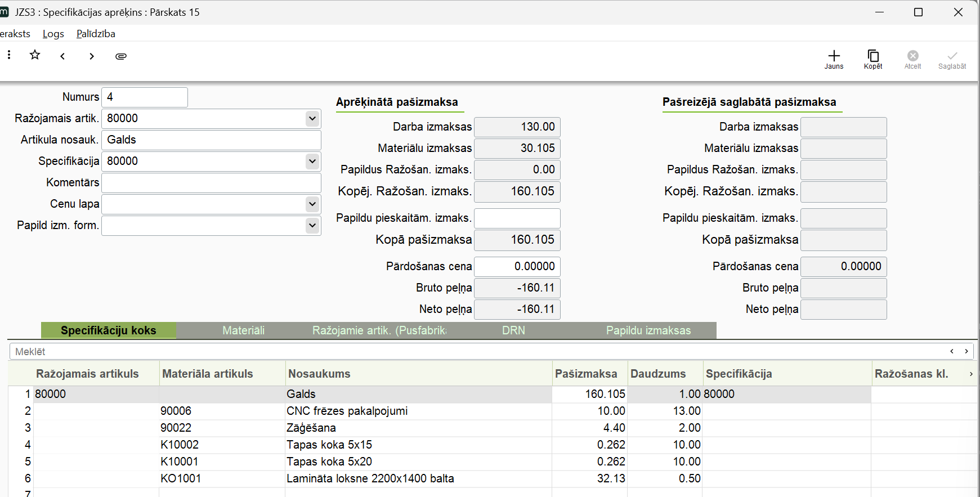Click the Saglabāt save checkmark
980x497 pixels.
point(952,59)
